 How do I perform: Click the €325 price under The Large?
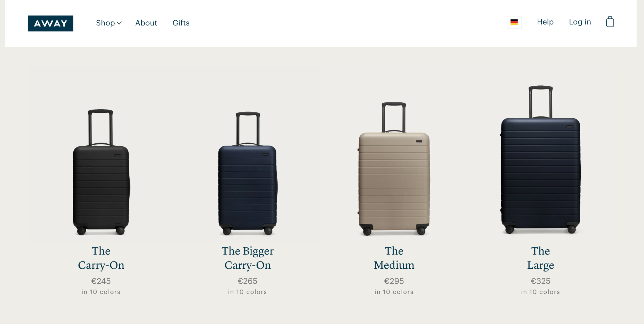(x=540, y=281)
